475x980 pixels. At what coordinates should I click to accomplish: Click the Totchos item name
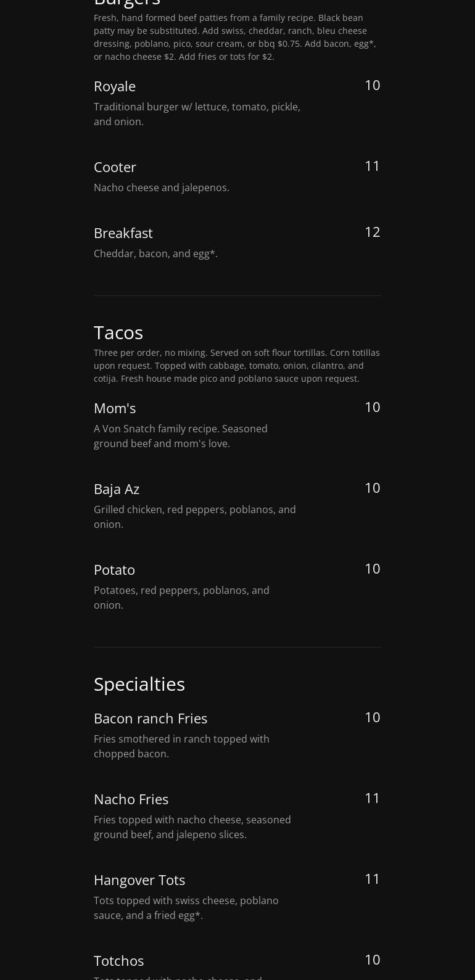click(x=118, y=961)
